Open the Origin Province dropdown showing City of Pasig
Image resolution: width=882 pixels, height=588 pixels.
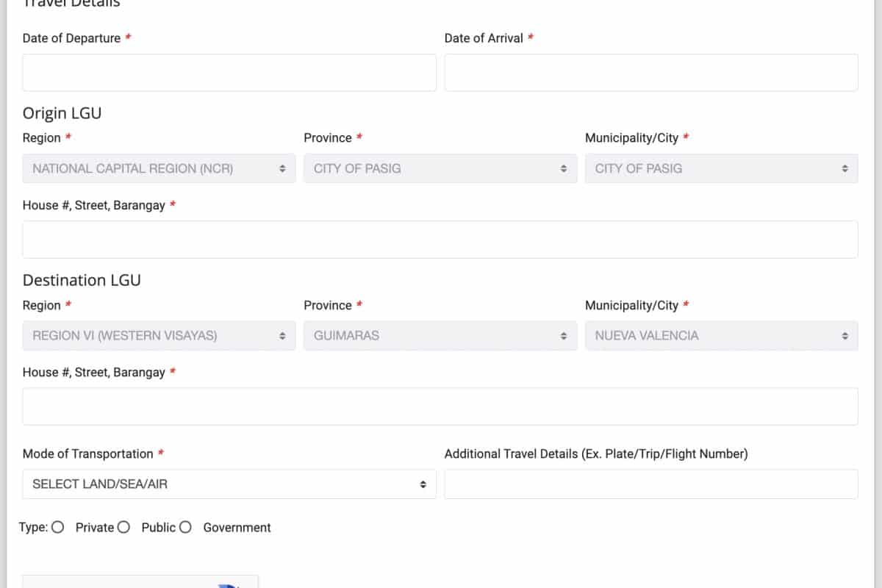(x=440, y=168)
